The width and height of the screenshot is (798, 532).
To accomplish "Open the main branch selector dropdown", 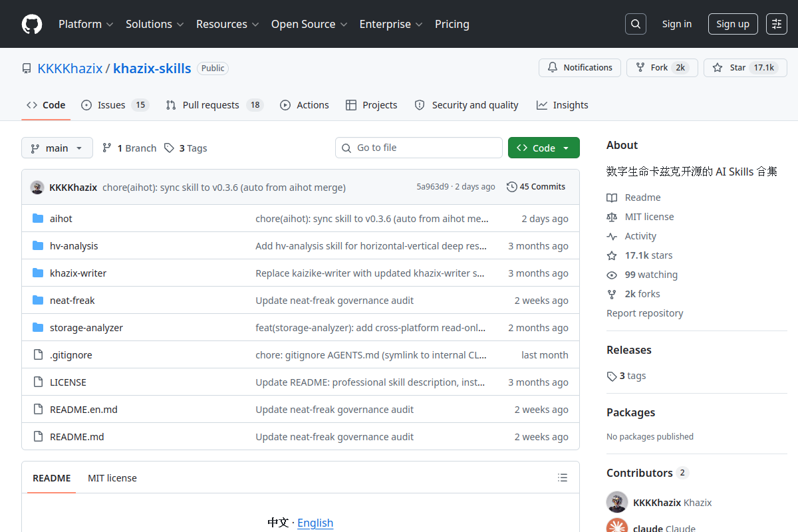I will tap(57, 148).
